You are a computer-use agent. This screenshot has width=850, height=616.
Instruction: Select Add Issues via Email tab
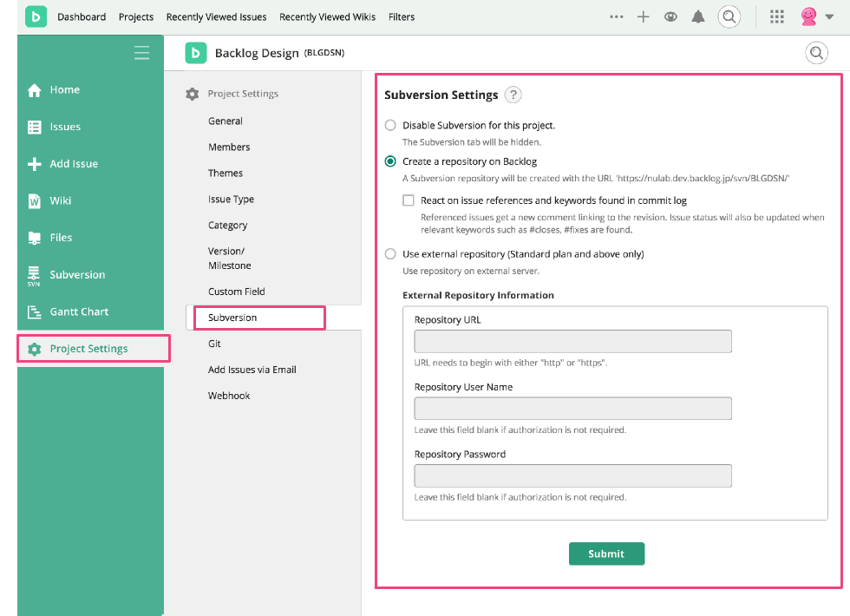point(252,370)
